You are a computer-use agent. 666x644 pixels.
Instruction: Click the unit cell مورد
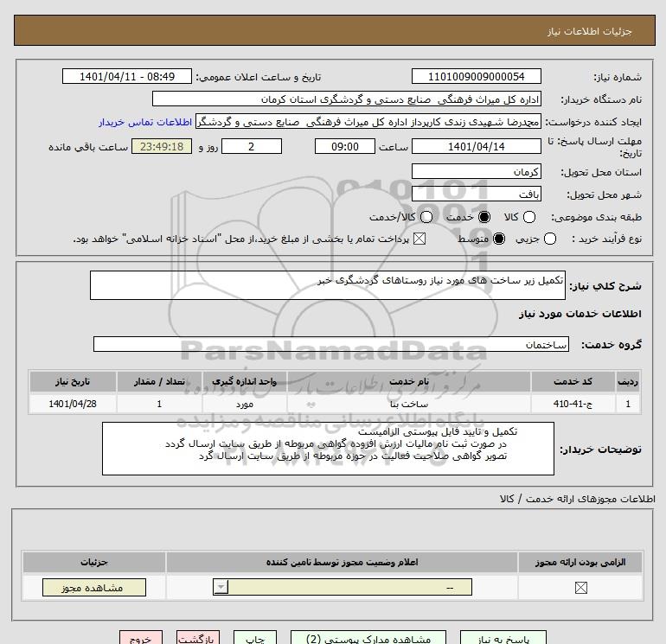tap(245, 404)
